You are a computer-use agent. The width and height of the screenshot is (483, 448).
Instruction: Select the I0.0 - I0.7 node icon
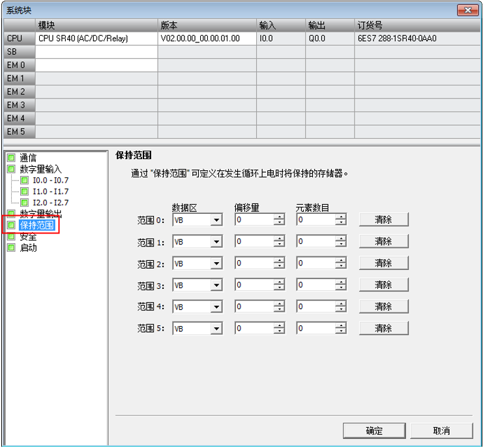25,181
